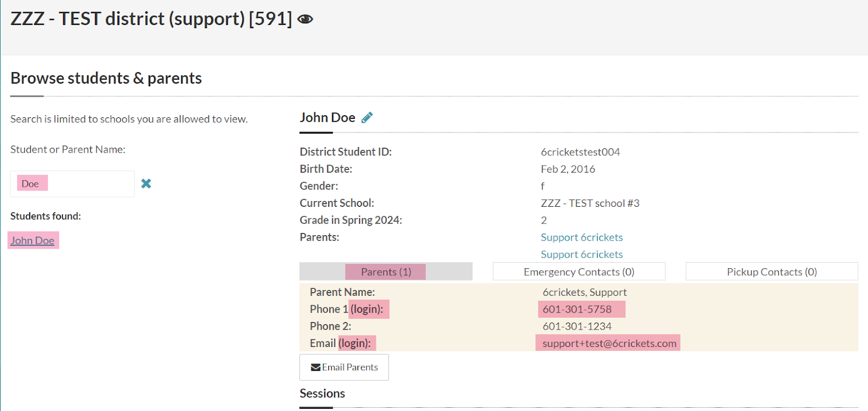Switch to the Pickup Contacts (0) tab
This screenshot has height=411, width=868.
click(771, 271)
